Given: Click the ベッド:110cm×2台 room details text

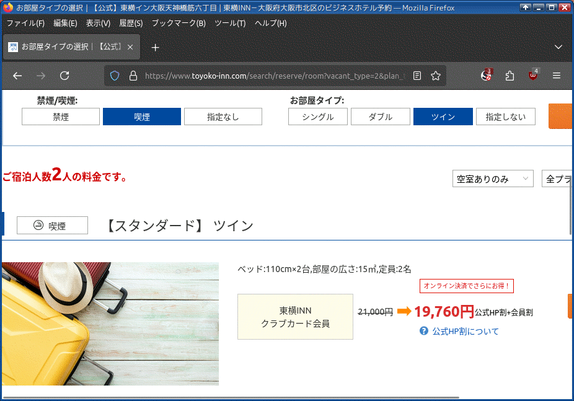Looking at the screenshot, I should 324,269.
